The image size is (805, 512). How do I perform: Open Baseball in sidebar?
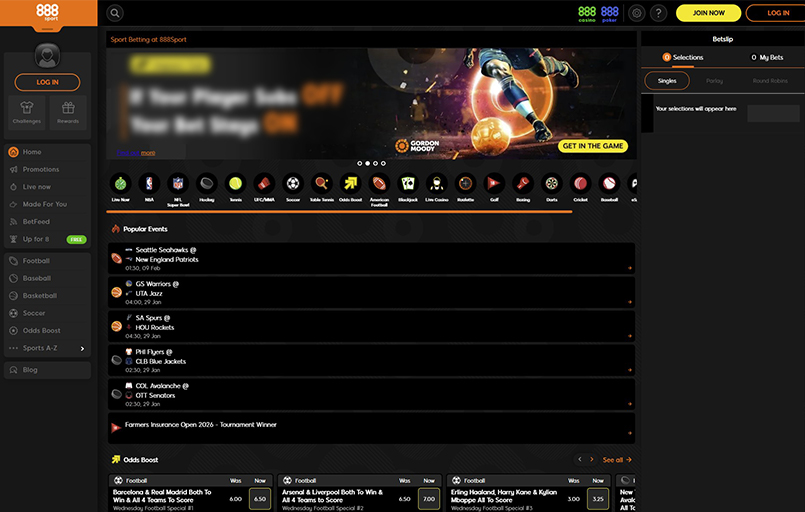(47, 278)
